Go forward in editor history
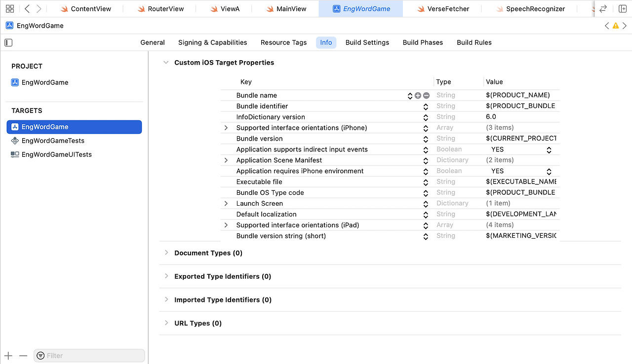The width and height of the screenshot is (632, 364). [x=39, y=8]
